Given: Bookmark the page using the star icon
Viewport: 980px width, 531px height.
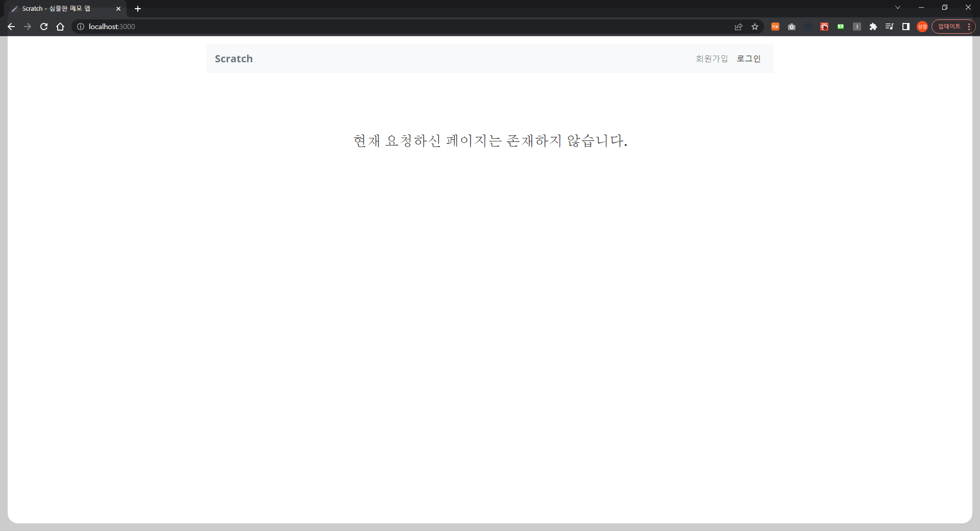Looking at the screenshot, I should coord(755,27).
